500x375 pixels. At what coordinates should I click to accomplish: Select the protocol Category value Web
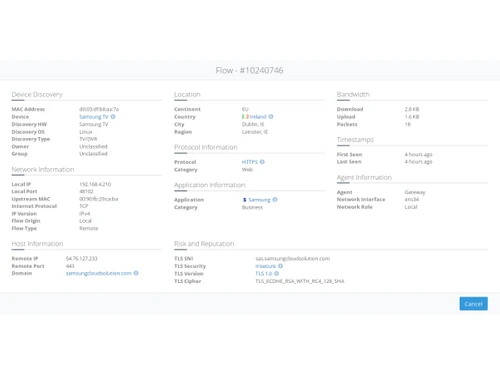247,170
